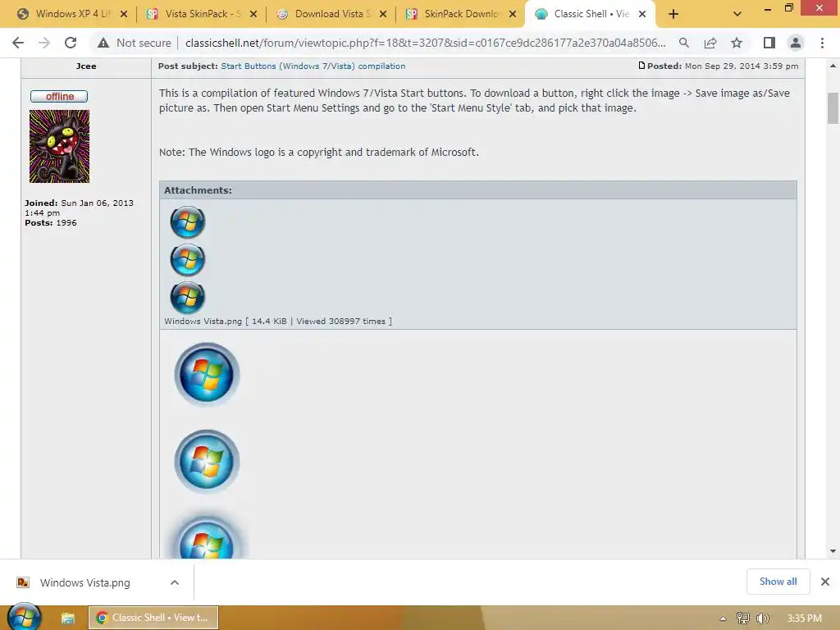Click the Windows Vista.png attachment caption
The image size is (840, 630).
pos(278,321)
